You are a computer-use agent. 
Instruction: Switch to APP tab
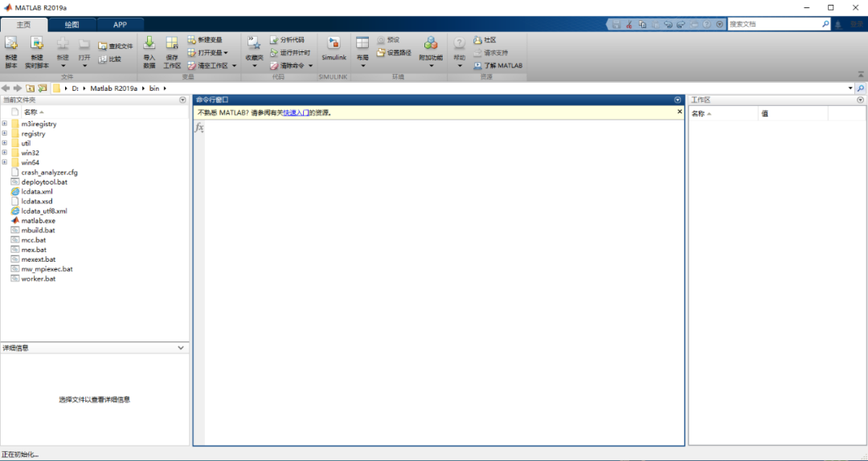coord(120,24)
